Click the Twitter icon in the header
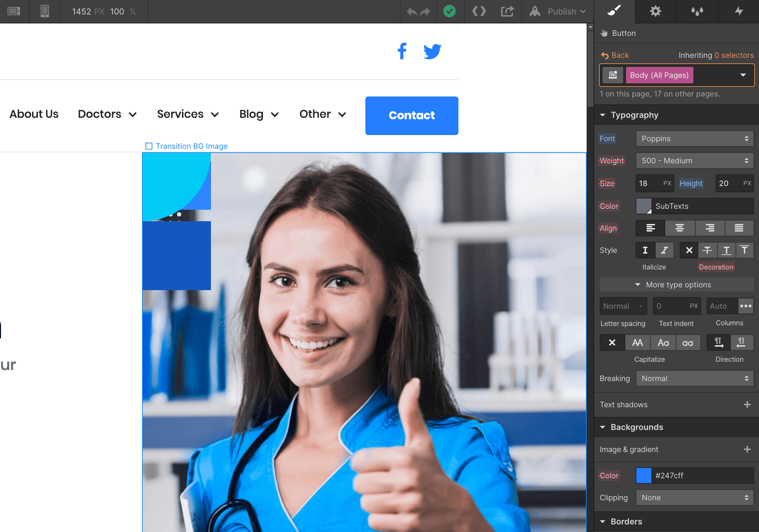 (x=432, y=51)
